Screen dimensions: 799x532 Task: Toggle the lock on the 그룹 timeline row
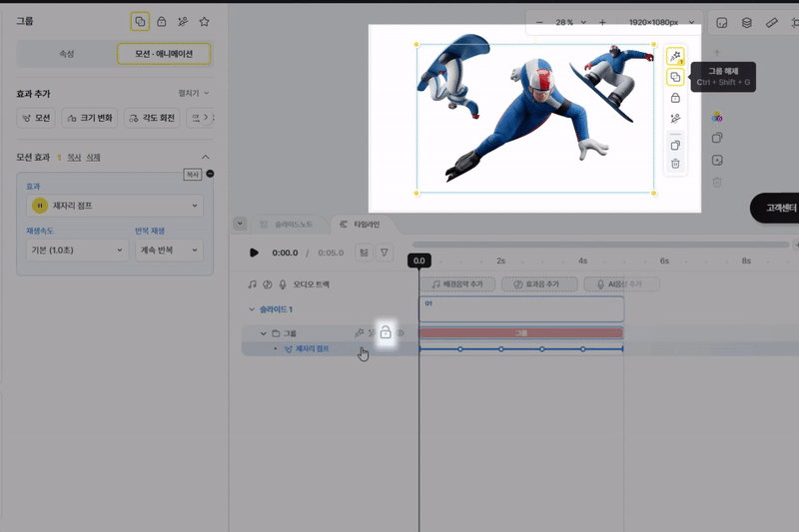coord(386,332)
